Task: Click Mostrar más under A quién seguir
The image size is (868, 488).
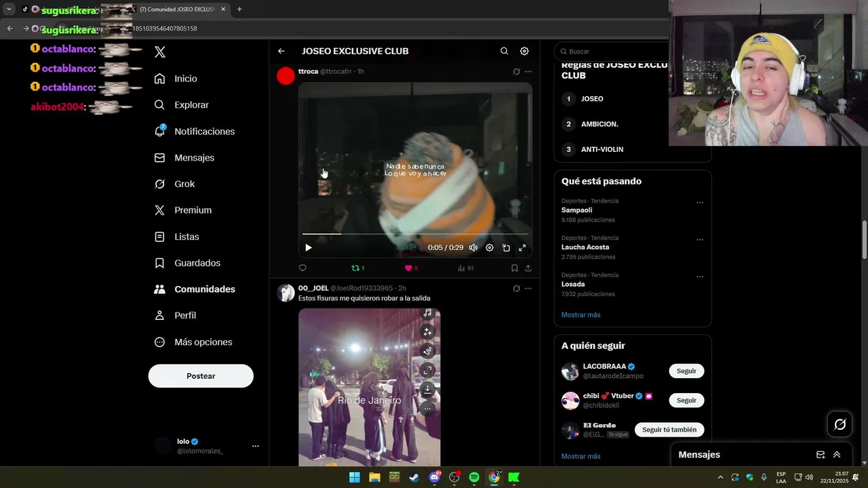Action: click(580, 457)
